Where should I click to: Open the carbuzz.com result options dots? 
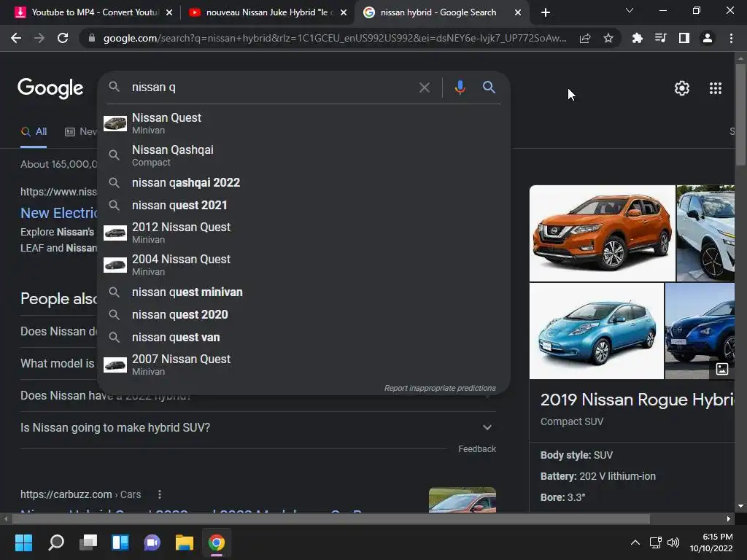(160, 494)
